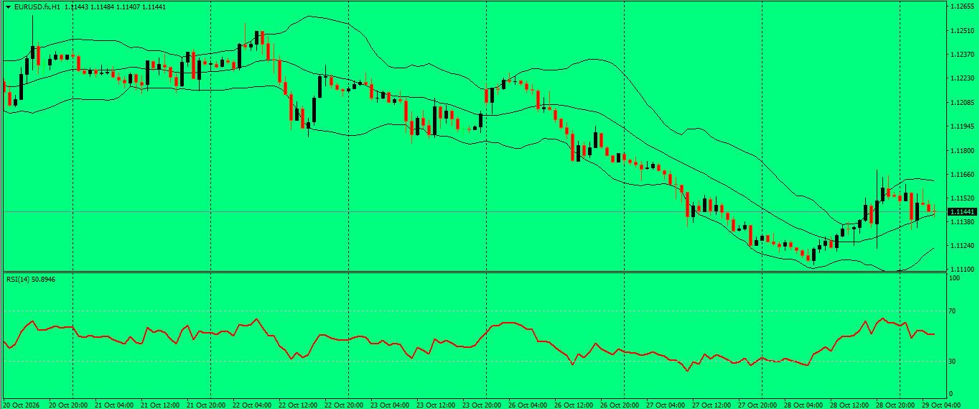
Task: Click the 22 Oct 04:00 time label
Action: 251,405
